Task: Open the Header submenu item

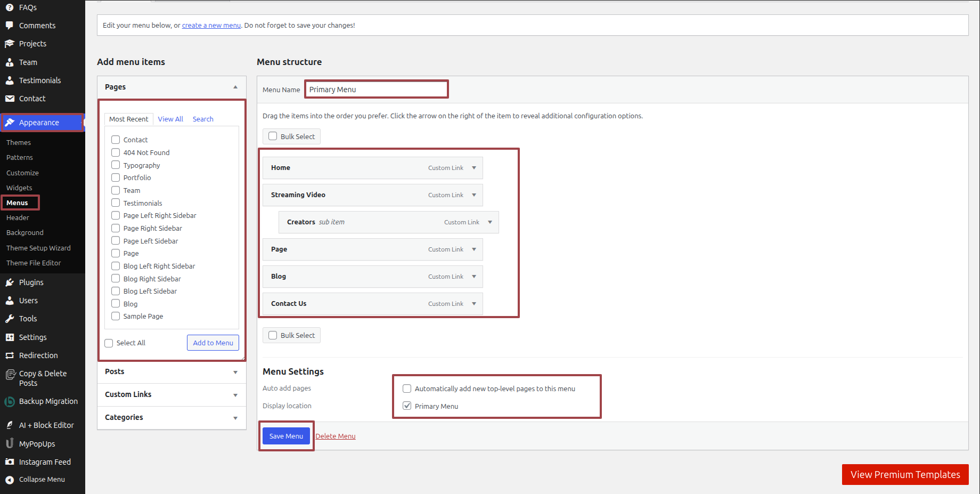Action: tap(18, 218)
